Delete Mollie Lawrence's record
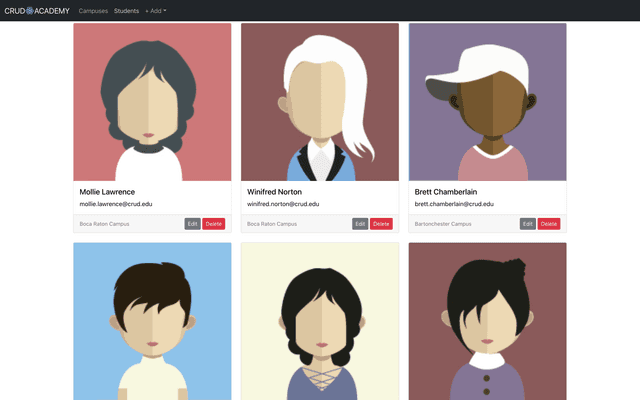 (x=214, y=224)
